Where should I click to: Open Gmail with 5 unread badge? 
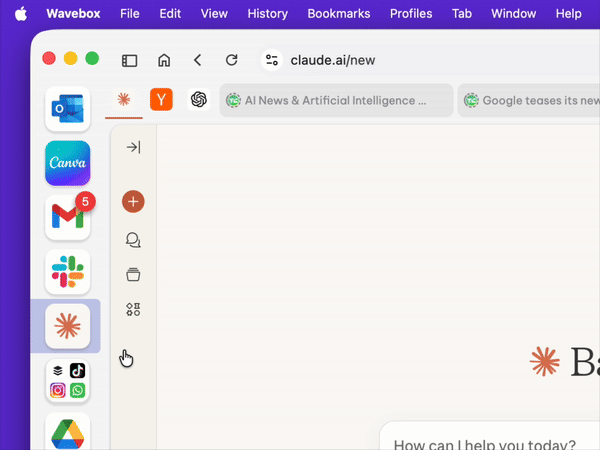click(x=67, y=218)
